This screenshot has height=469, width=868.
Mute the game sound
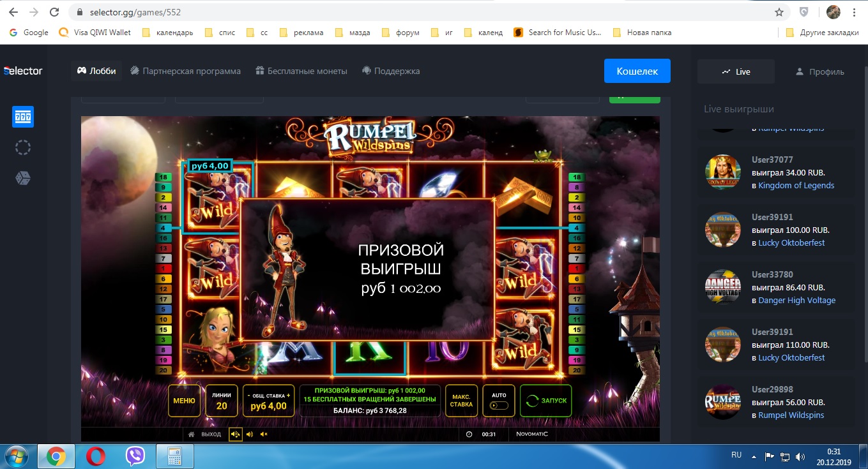point(264,435)
